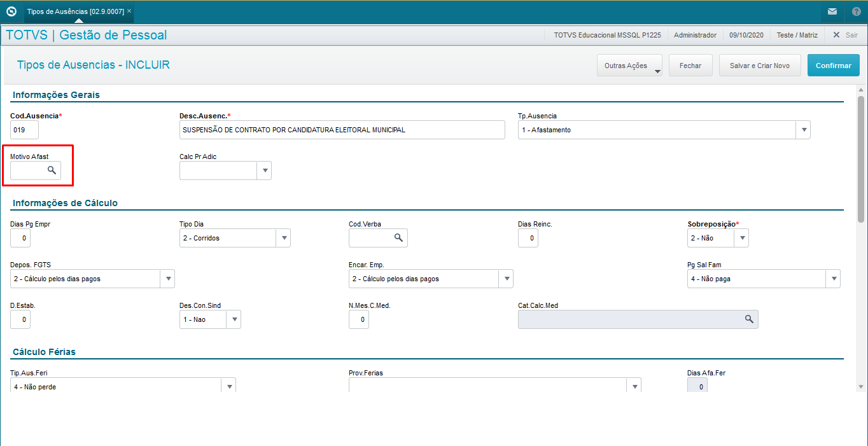Click the Sair exit X icon

(836, 35)
